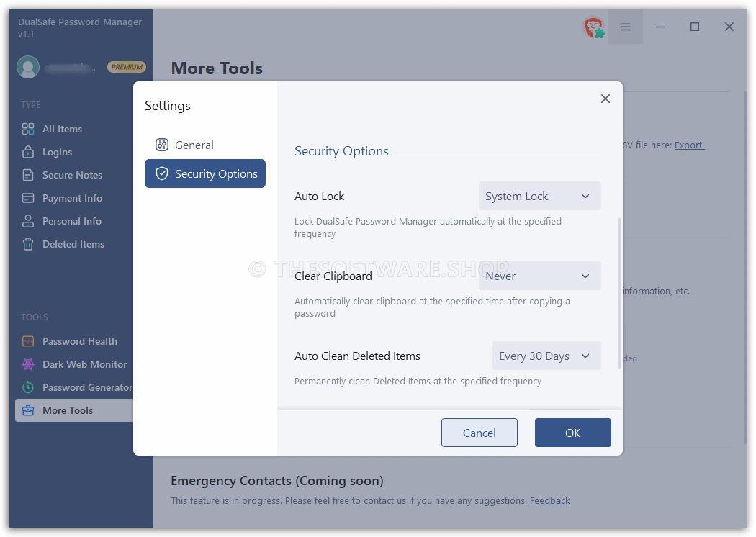Image resolution: width=756 pixels, height=537 pixels.
Task: Click the Payment Info card icon
Action: [x=28, y=198]
